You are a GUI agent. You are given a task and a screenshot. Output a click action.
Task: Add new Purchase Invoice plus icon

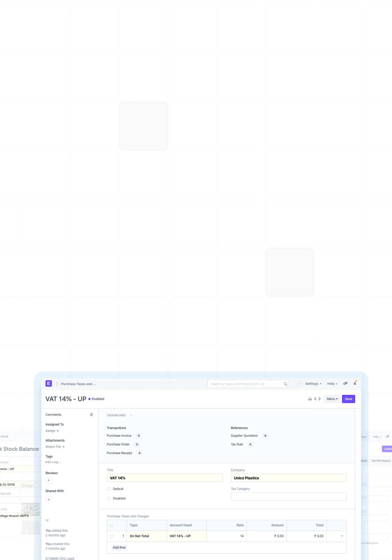139,436
